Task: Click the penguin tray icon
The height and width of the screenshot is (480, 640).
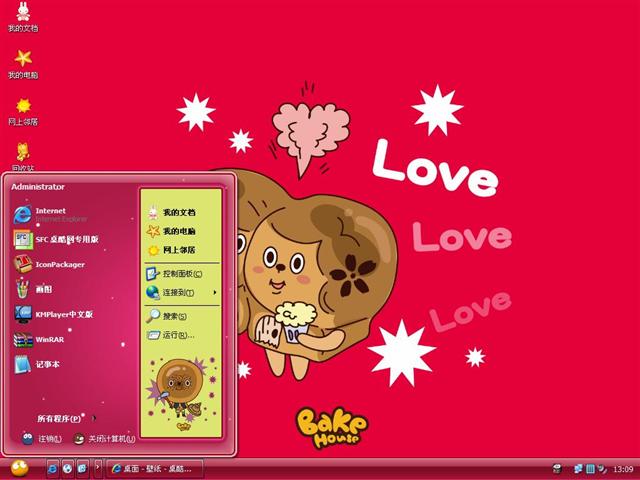Action: (557, 469)
